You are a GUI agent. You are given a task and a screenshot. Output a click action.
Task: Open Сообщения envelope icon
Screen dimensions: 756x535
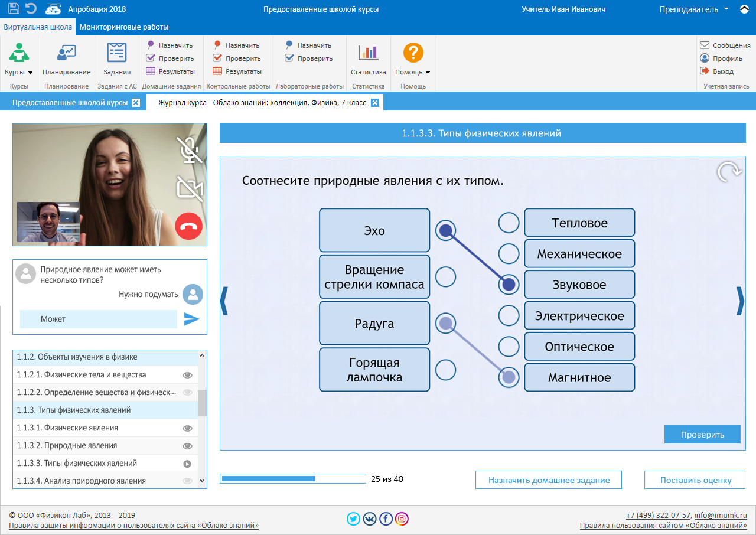[705, 45]
